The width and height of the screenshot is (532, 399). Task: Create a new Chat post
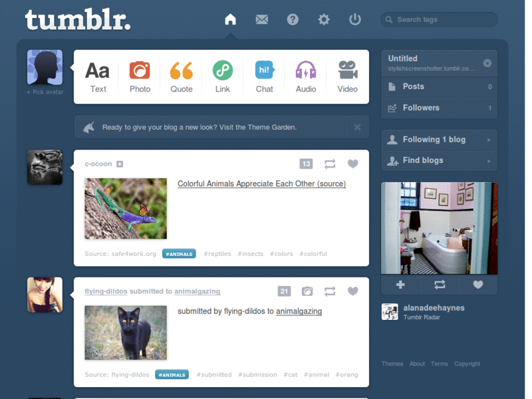coord(264,77)
